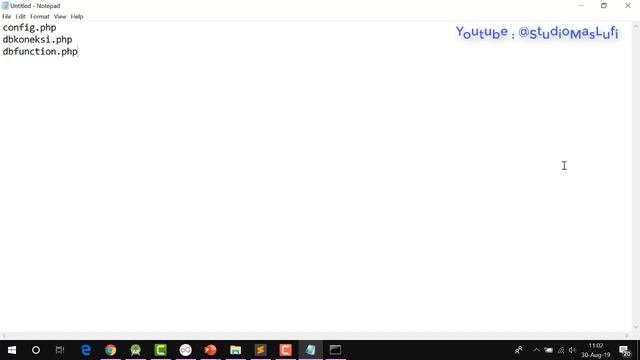The width and height of the screenshot is (640, 360).
Task: Click scroll down arrow of vertical scrollbar
Action: coord(636,327)
